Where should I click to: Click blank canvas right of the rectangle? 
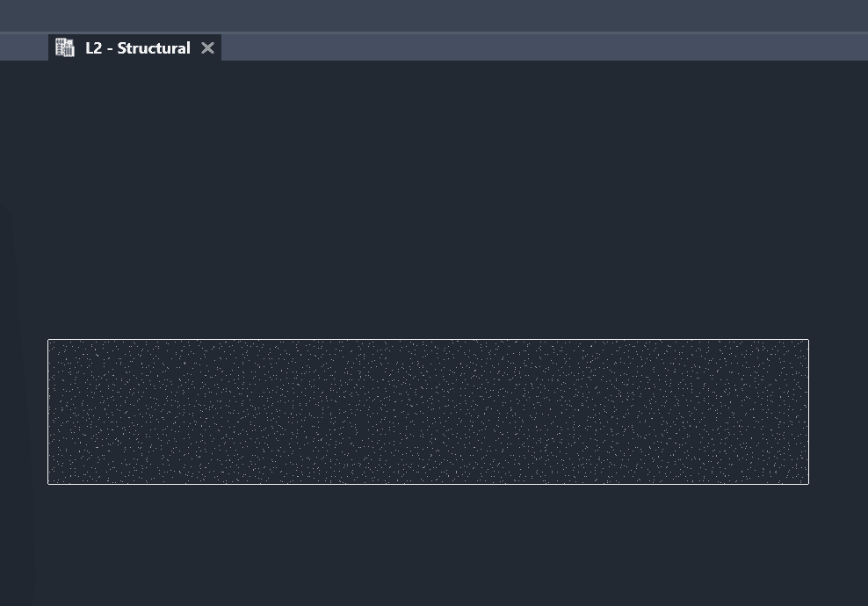[x=838, y=411]
